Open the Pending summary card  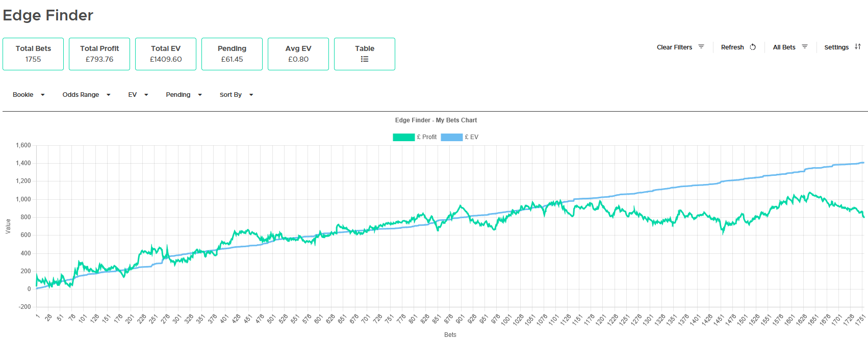pyautogui.click(x=232, y=54)
